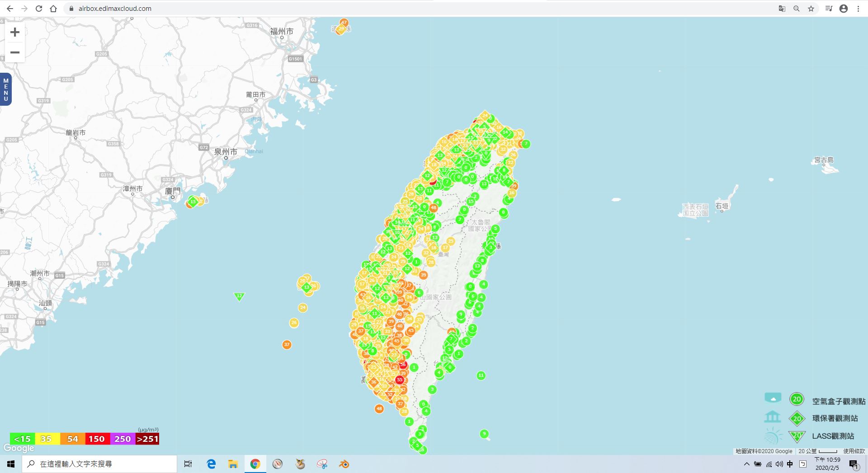The height and width of the screenshot is (473, 868).
Task: Zoom in the map with plus button
Action: (15, 32)
